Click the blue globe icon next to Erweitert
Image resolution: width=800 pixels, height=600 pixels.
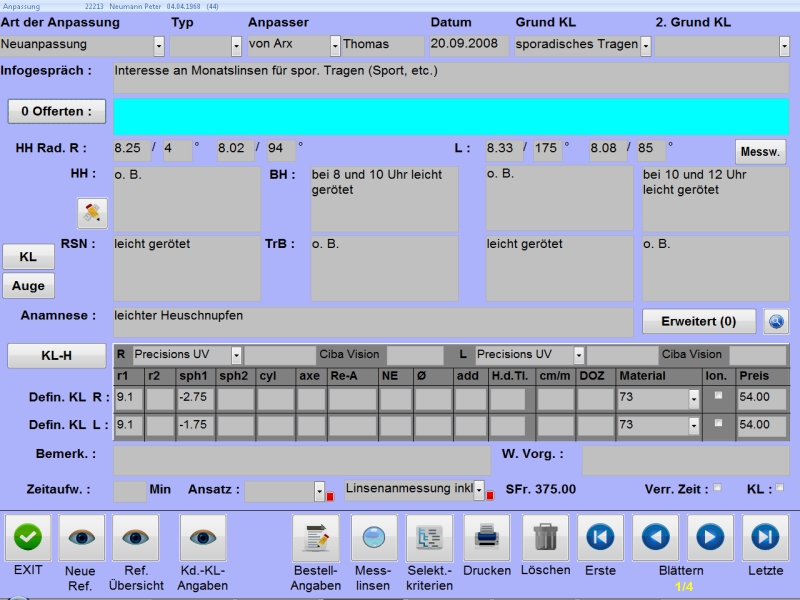(x=776, y=321)
